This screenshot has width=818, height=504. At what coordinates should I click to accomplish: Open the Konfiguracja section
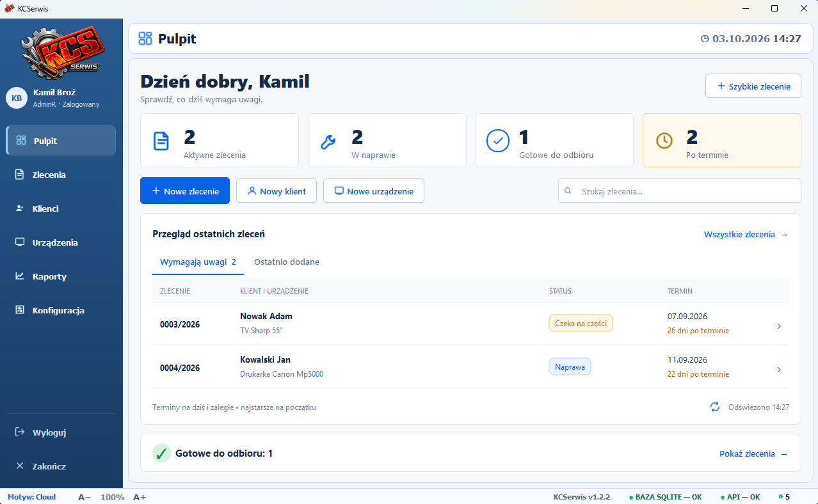61,310
